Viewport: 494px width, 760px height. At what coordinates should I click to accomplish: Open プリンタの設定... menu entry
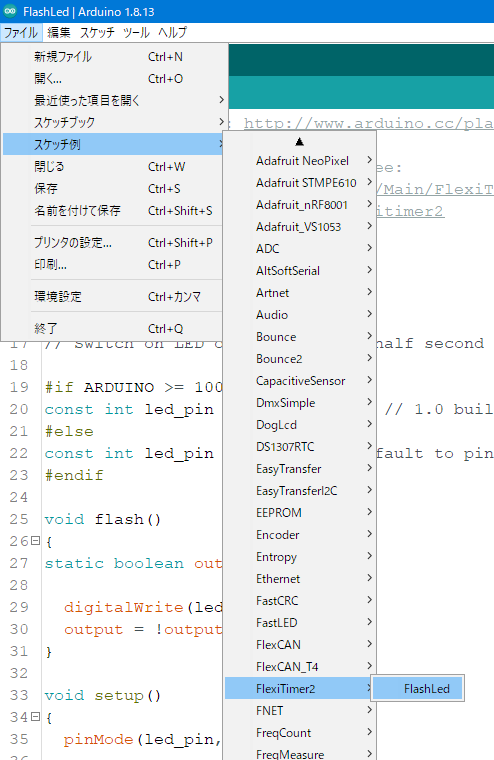tap(113, 242)
